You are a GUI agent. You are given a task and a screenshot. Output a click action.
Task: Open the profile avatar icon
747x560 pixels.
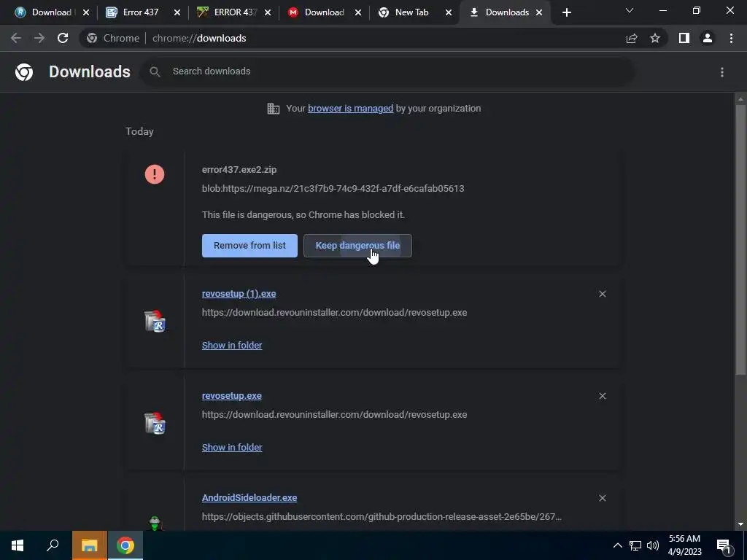(708, 38)
